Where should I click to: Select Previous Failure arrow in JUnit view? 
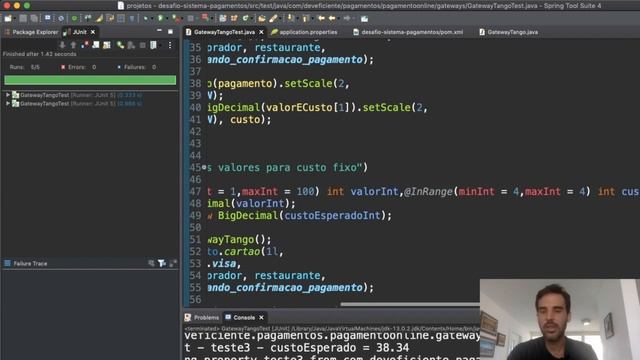click(73, 45)
